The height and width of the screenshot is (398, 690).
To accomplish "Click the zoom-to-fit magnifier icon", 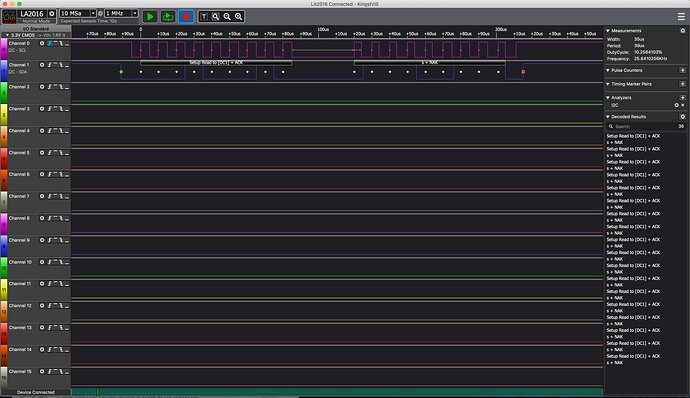I will [x=216, y=17].
